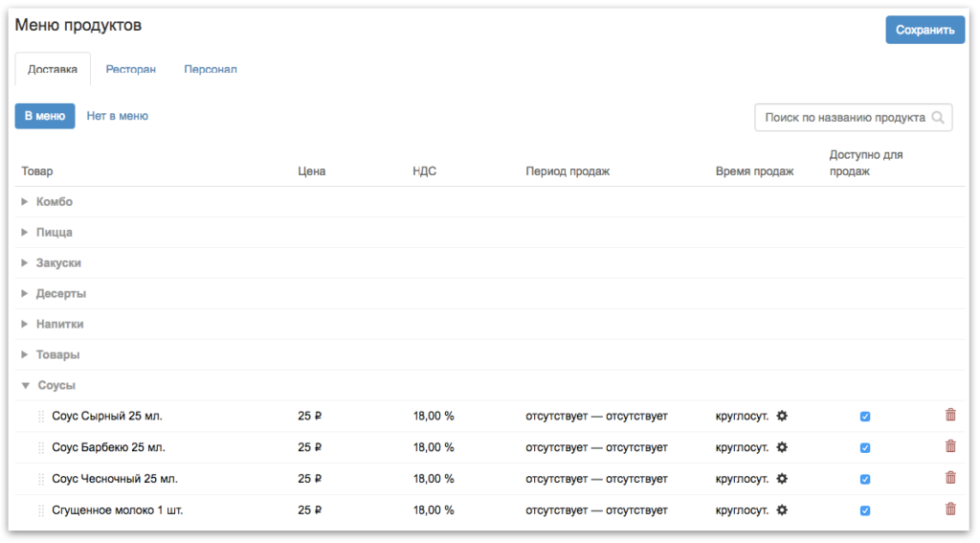Expand the Десерты category

point(24,293)
